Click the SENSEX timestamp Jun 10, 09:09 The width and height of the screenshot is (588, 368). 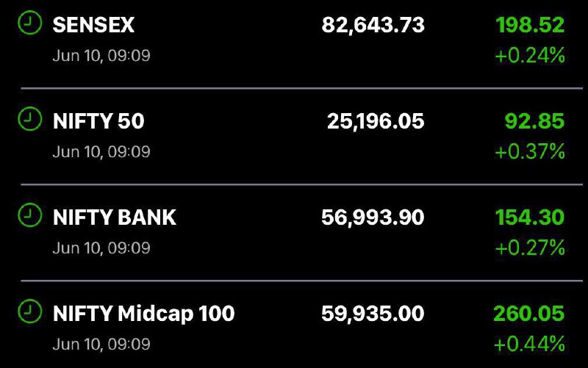click(x=101, y=56)
